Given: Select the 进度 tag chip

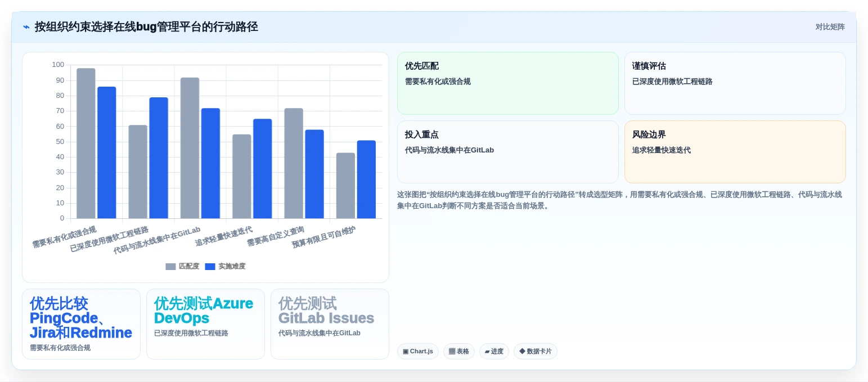Looking at the screenshot, I should point(494,351).
